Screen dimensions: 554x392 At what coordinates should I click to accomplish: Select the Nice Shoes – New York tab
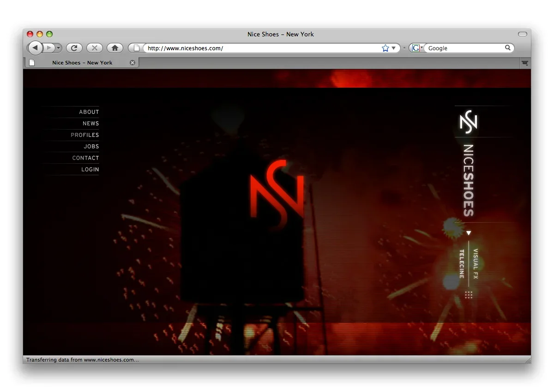[x=81, y=62]
